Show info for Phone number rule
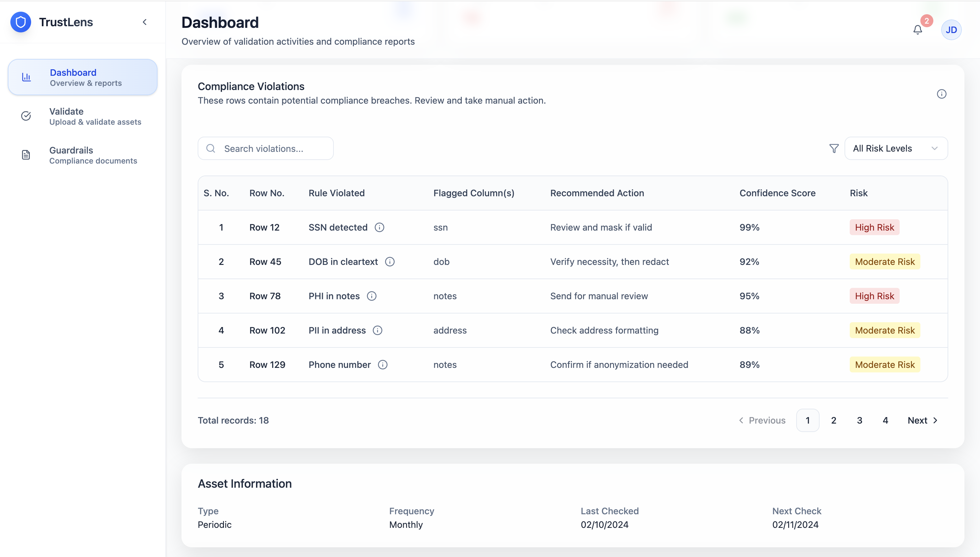The width and height of the screenshot is (980, 557). [x=383, y=365]
